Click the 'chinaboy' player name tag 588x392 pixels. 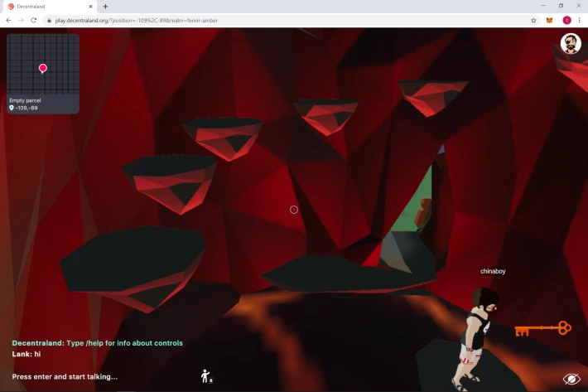click(493, 271)
